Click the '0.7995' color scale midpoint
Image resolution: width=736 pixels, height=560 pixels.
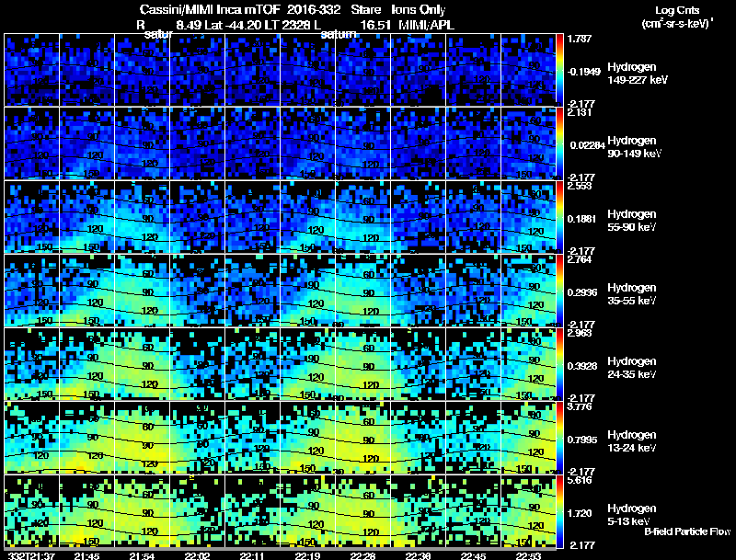(582, 440)
